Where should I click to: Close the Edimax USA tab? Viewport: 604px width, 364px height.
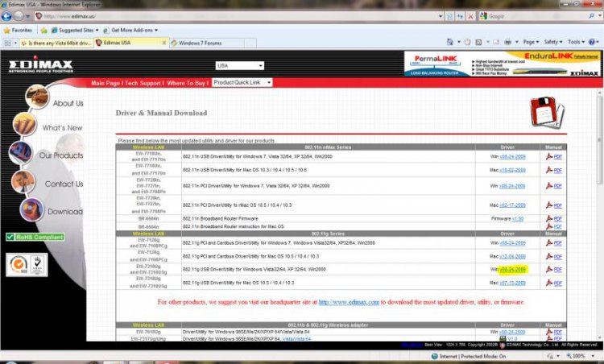point(163,43)
